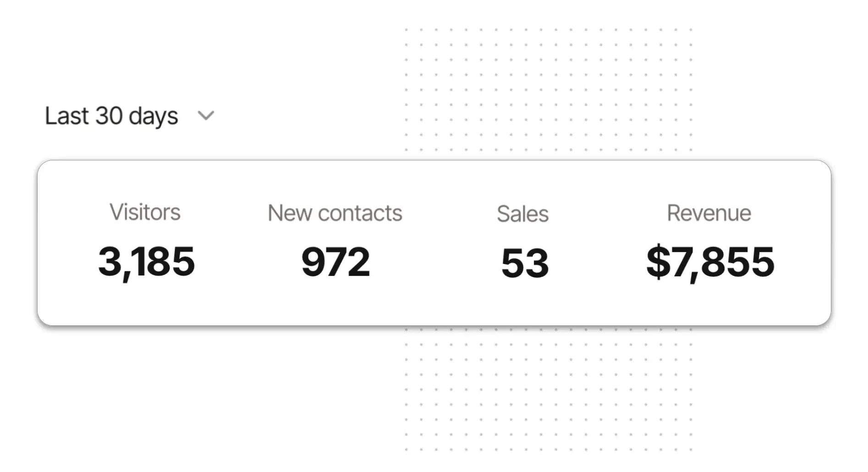Click the $7,855 revenue amount
868x472 pixels.
click(x=710, y=262)
